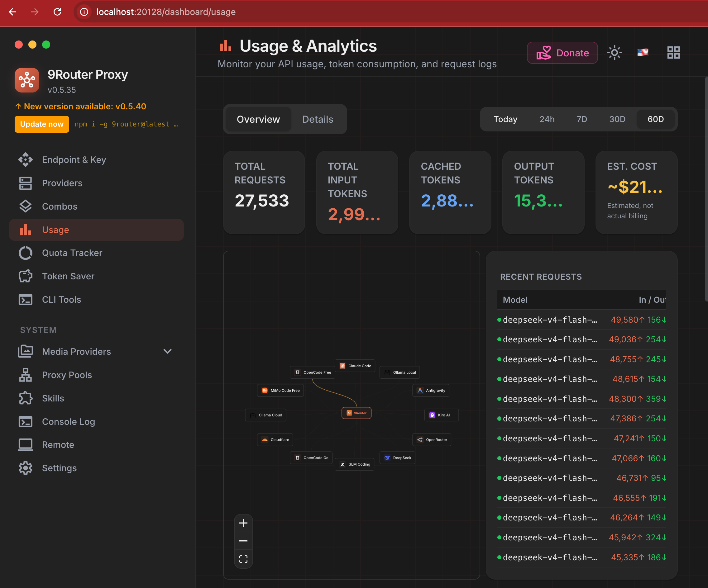Expand the Media Providers chevron
Viewport: 708px width, 588px height.
pyautogui.click(x=168, y=351)
